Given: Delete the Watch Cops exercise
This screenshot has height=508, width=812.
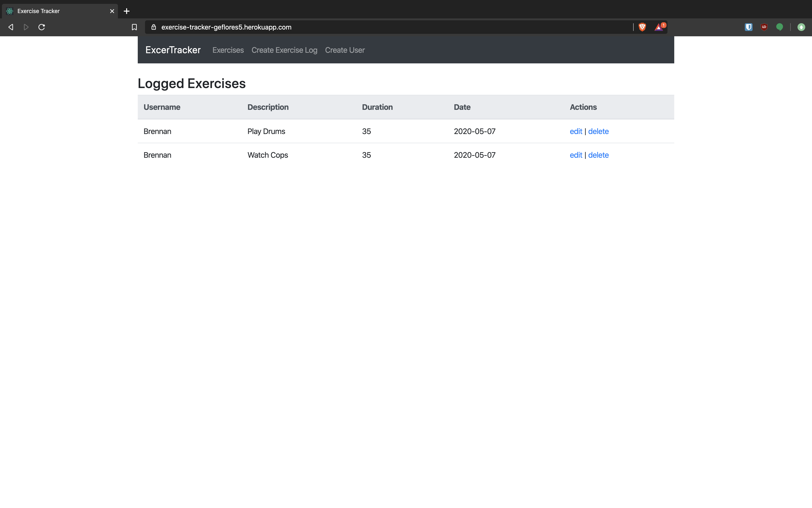Looking at the screenshot, I should click(598, 155).
